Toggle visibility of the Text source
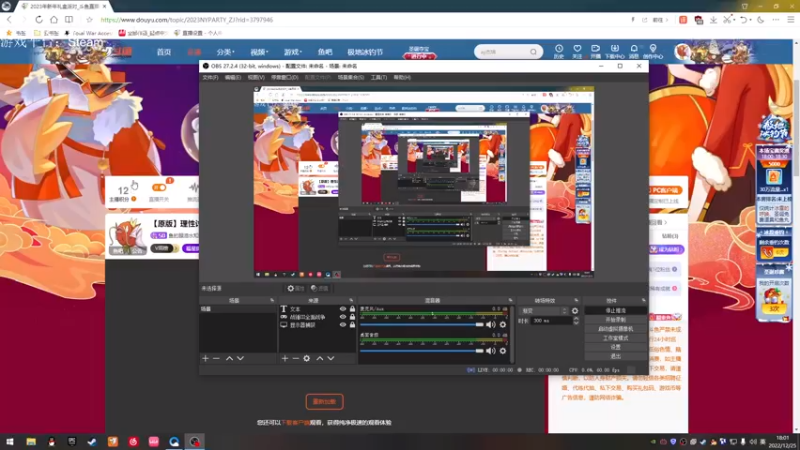The height and width of the screenshot is (450, 800). 343,309
